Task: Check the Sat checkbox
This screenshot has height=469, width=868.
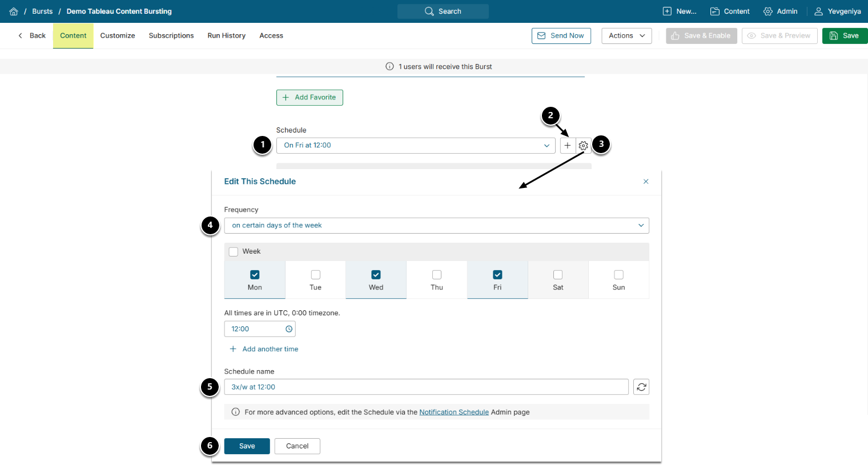Action: [x=558, y=275]
